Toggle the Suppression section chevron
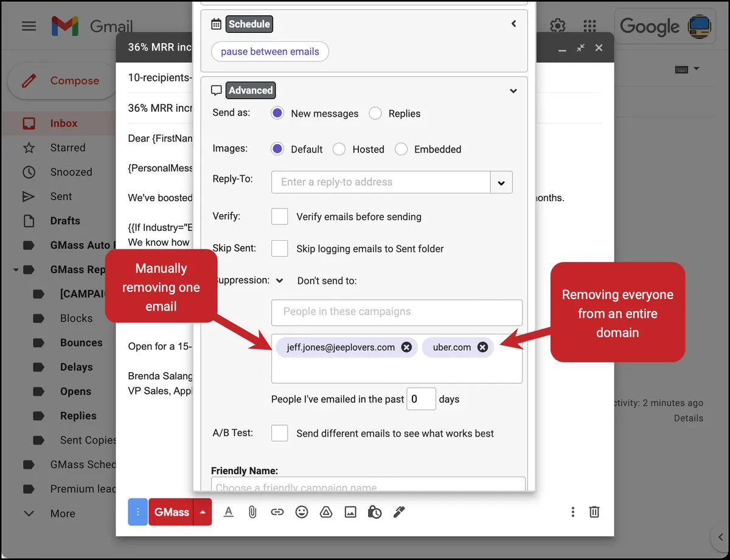 pyautogui.click(x=279, y=281)
